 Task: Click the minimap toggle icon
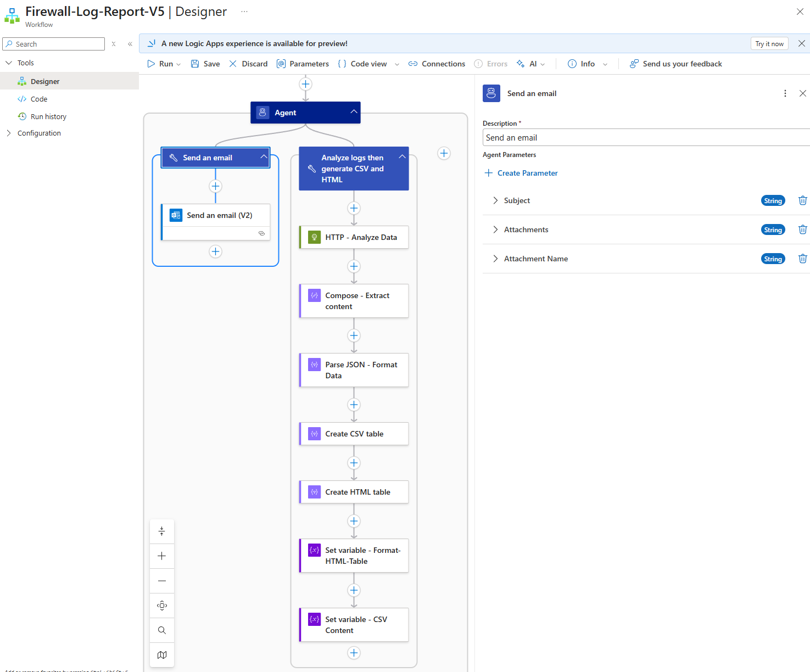click(162, 654)
